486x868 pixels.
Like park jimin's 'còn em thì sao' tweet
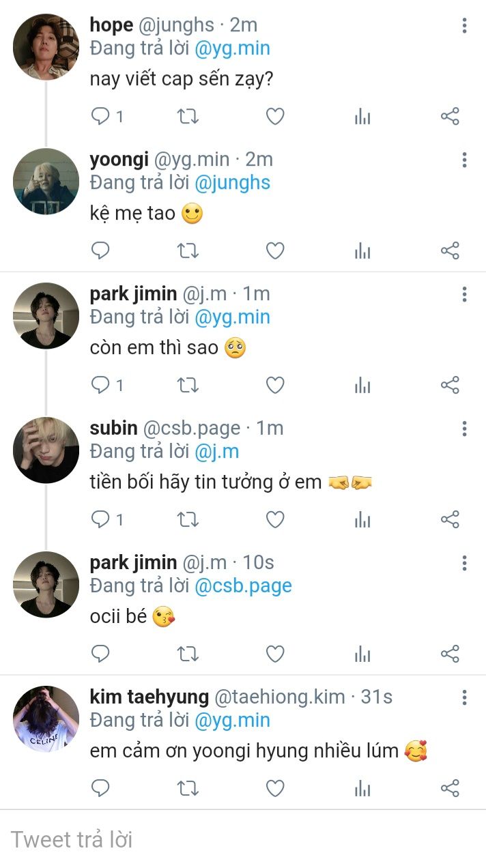click(x=274, y=386)
